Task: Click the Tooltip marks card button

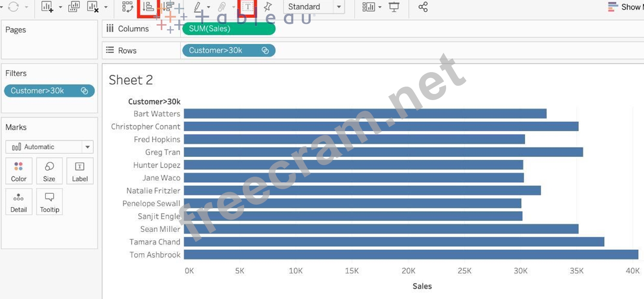Action: point(49,202)
